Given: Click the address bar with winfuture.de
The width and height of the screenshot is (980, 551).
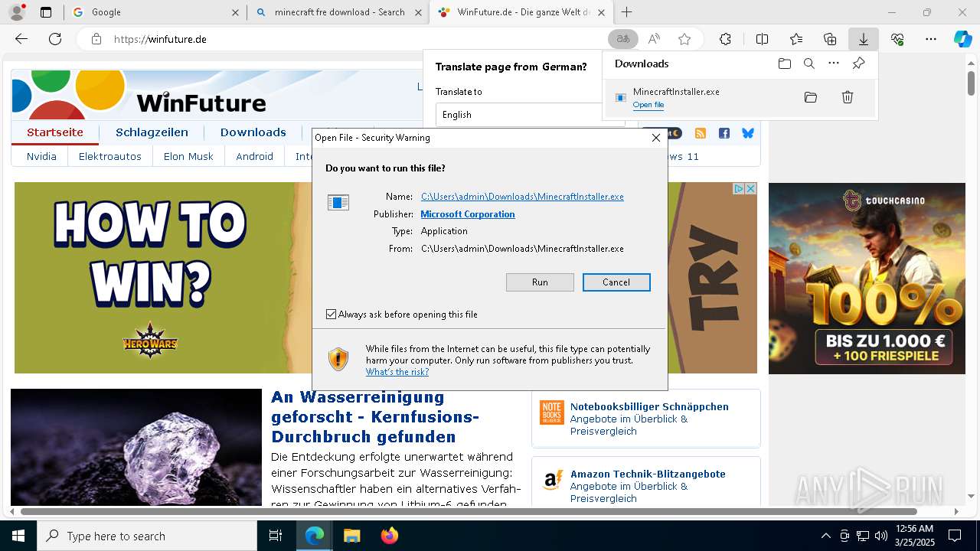Looking at the screenshot, I should [x=352, y=39].
